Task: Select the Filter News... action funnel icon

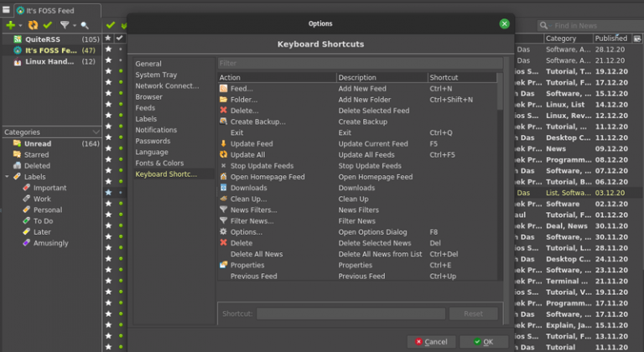Action: point(223,221)
